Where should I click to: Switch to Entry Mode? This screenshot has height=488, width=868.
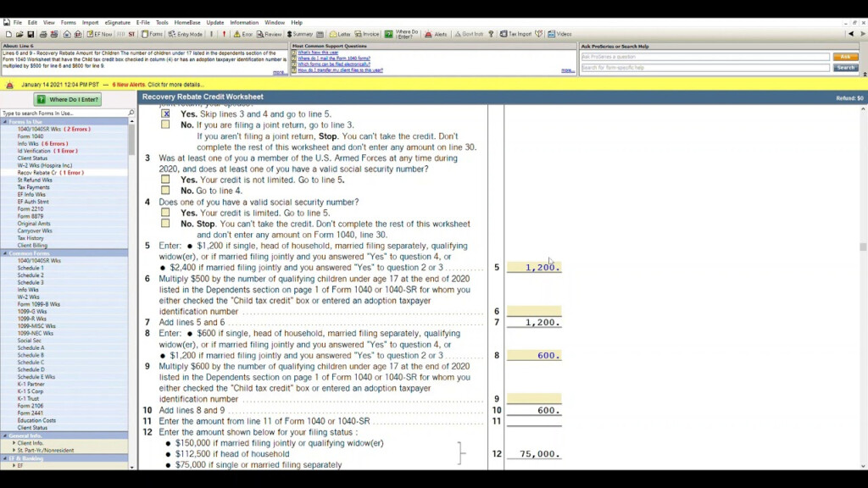186,34
